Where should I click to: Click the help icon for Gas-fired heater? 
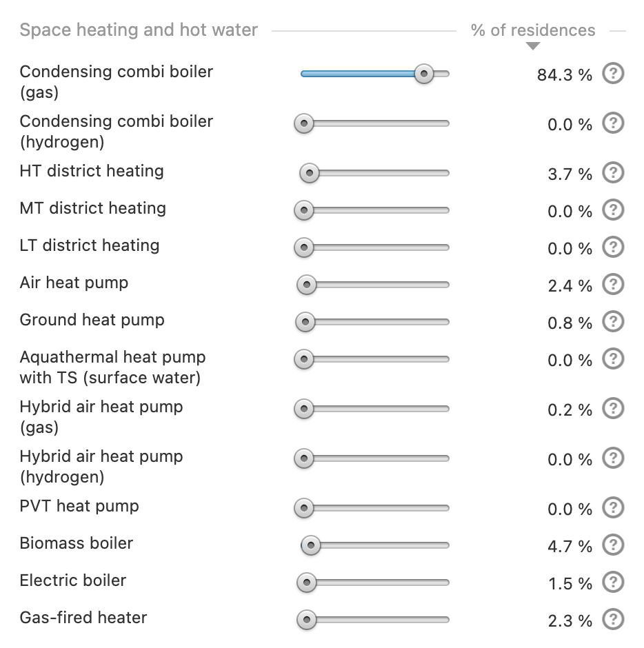pos(613,619)
